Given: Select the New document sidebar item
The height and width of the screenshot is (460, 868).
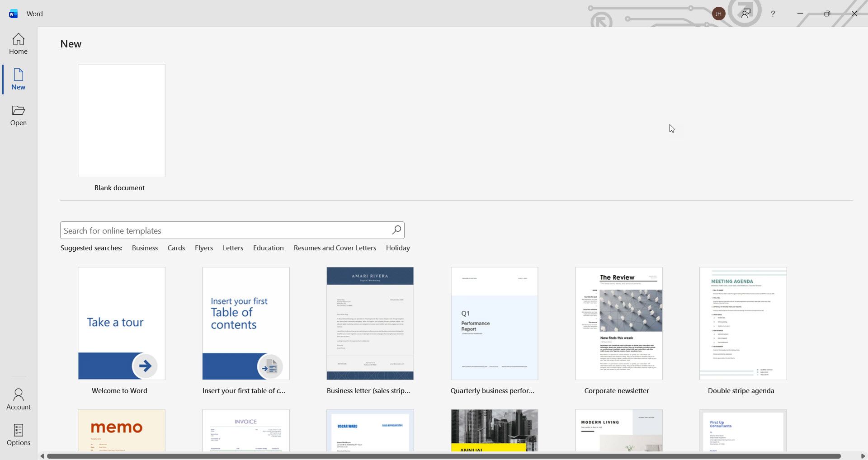Looking at the screenshot, I should (x=18, y=80).
